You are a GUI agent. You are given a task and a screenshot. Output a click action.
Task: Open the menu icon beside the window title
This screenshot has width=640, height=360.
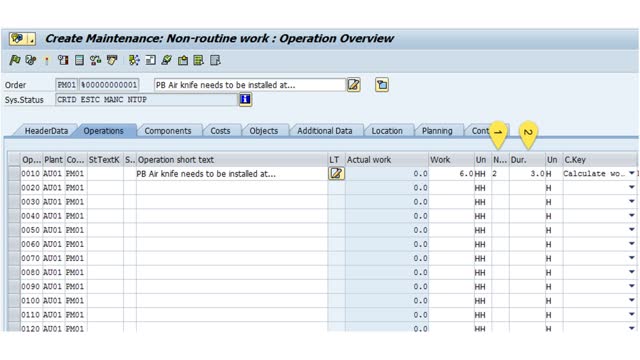click(22, 39)
